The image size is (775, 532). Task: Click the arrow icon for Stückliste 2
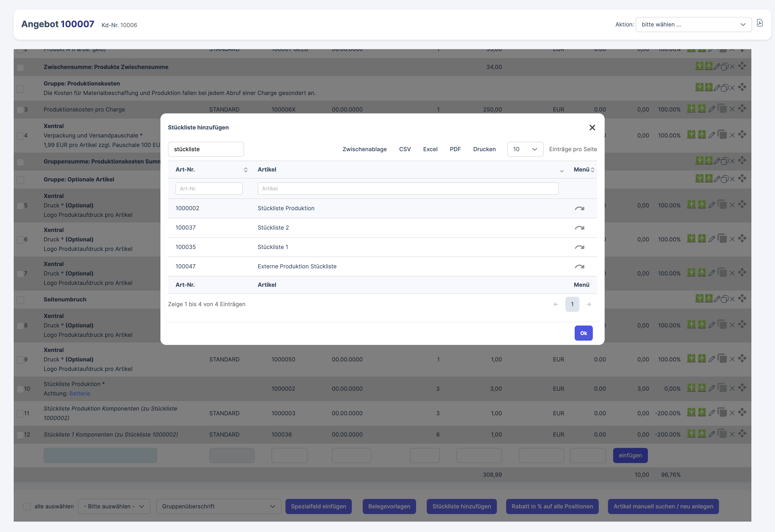coord(579,228)
